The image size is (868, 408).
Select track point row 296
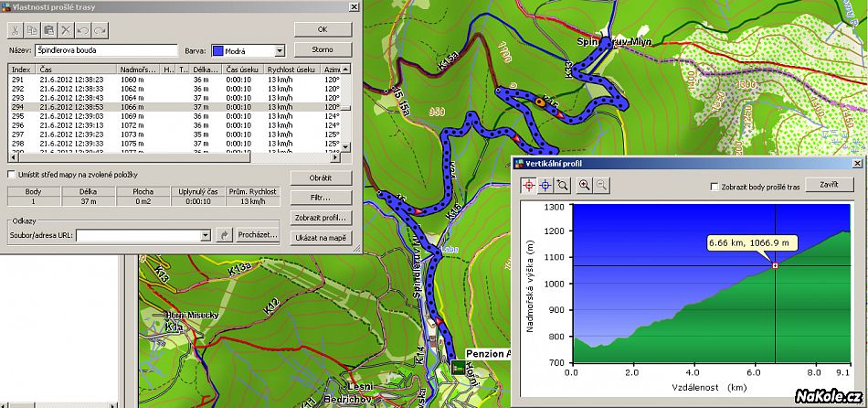[x=175, y=125]
